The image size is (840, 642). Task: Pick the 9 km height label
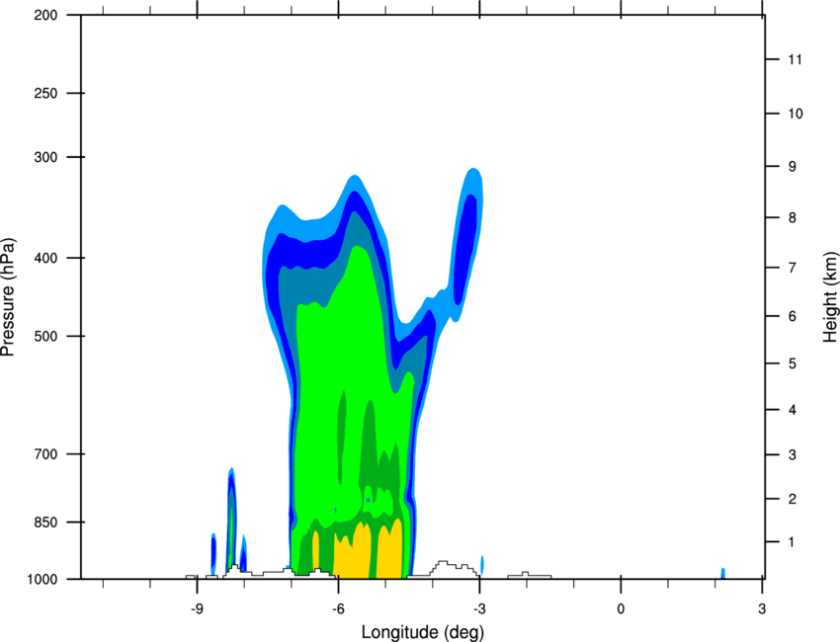(x=793, y=167)
